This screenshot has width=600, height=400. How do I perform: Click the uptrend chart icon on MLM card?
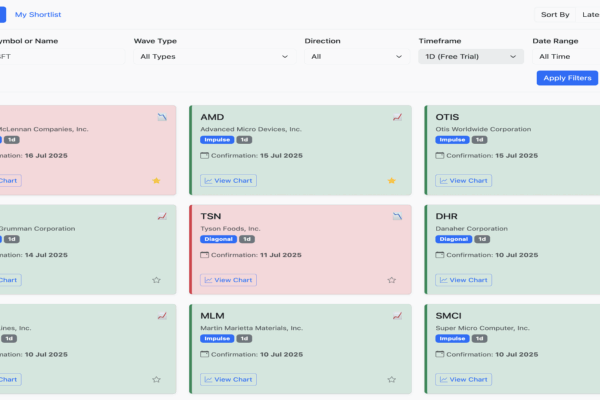pos(397,316)
